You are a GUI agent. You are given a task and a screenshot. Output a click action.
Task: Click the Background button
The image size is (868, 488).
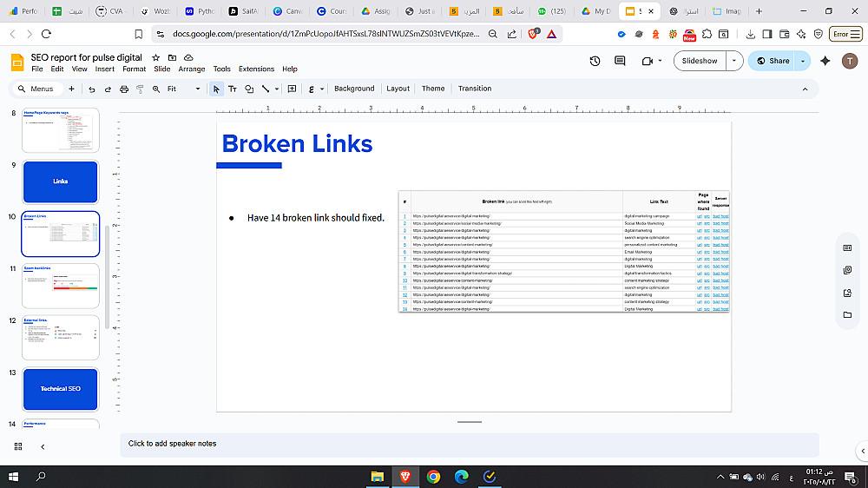354,89
